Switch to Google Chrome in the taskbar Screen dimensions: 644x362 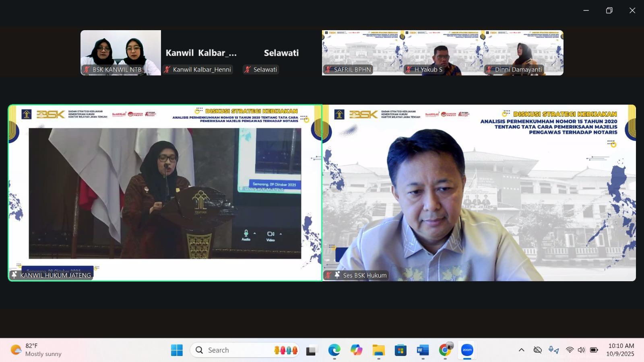coord(445,350)
